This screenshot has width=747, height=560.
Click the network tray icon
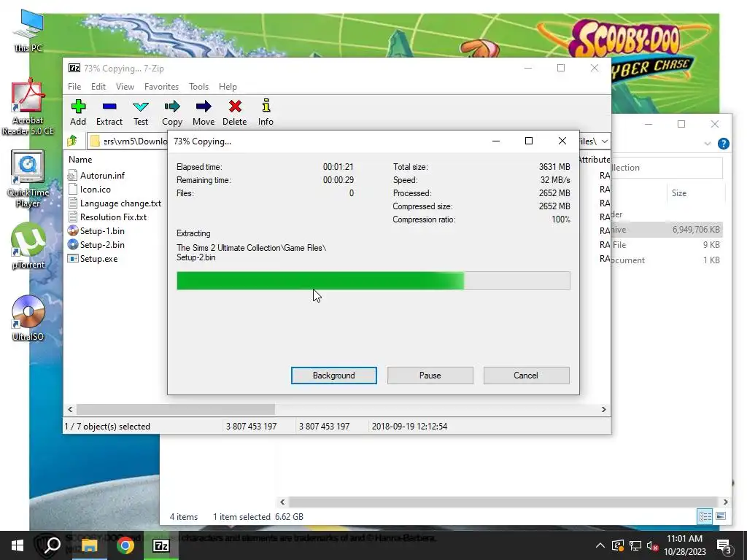(635, 546)
